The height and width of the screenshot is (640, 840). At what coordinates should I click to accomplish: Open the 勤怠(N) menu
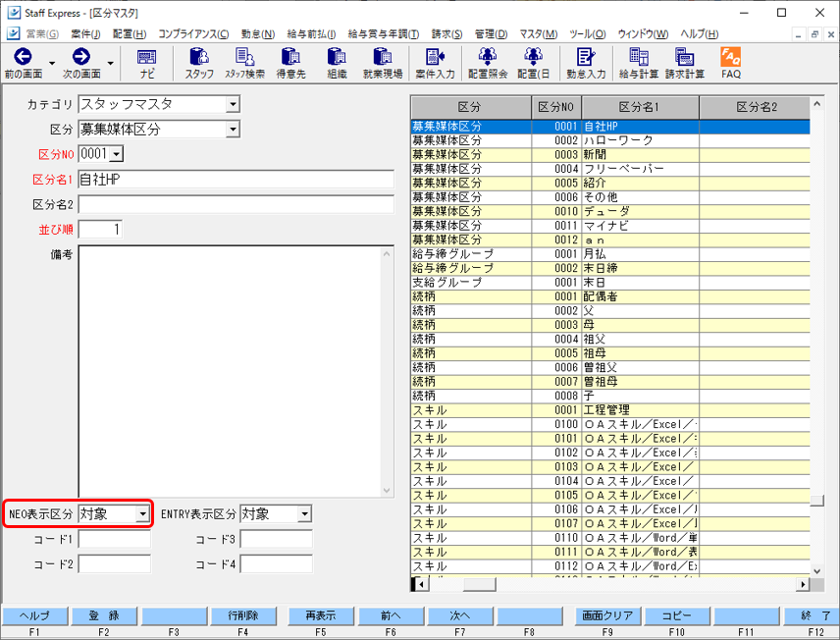[258, 33]
